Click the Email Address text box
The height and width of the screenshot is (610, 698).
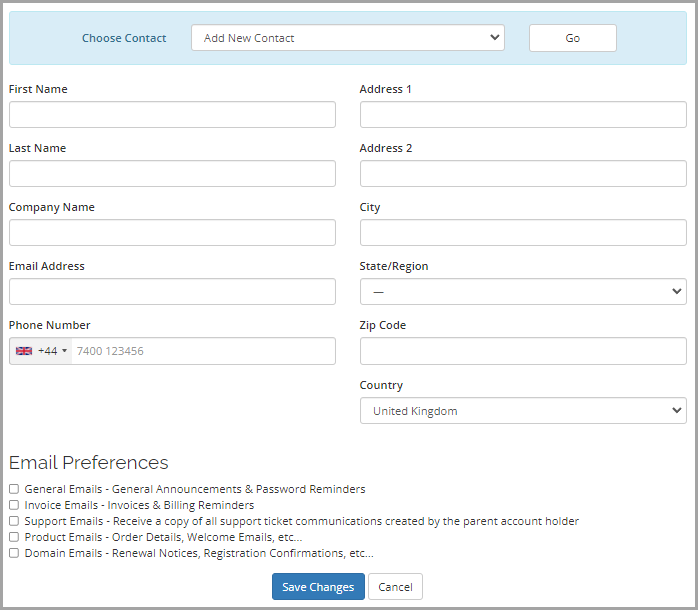pyautogui.click(x=172, y=292)
